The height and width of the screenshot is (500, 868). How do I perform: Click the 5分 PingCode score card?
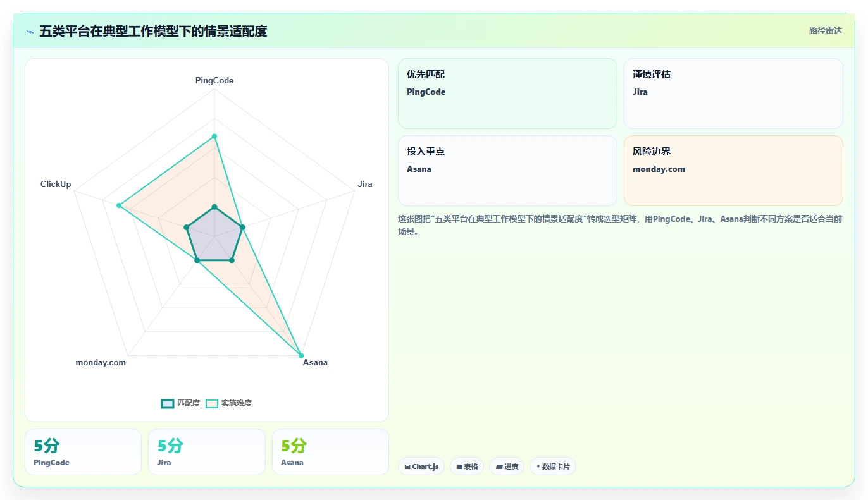(x=83, y=452)
